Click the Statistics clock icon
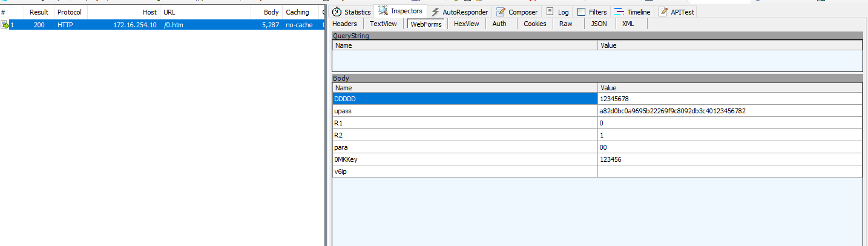 [337, 12]
